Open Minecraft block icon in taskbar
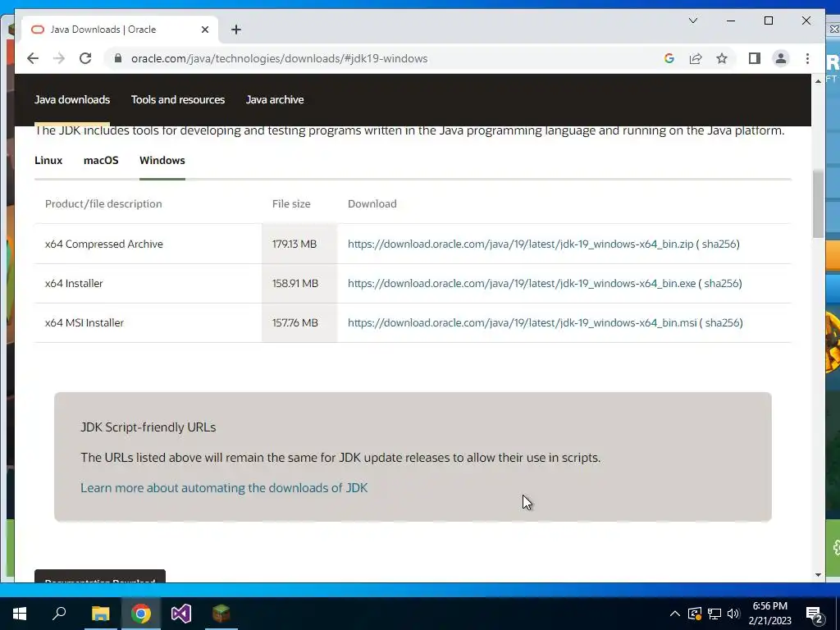Screen dimensions: 840x630 coord(221,614)
